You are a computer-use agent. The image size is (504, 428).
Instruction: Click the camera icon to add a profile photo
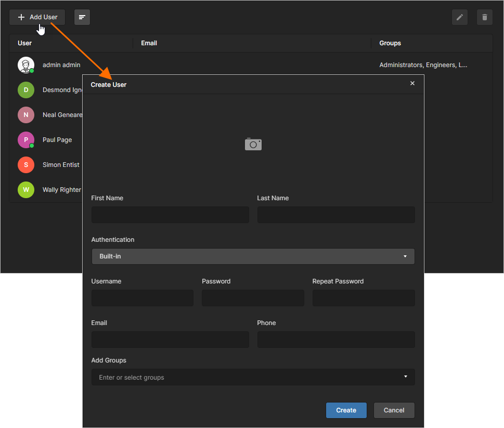(253, 144)
